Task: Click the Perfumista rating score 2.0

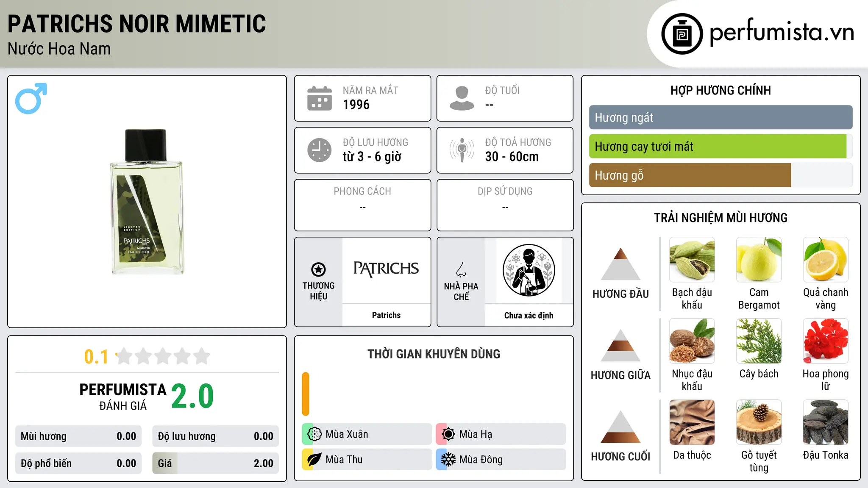Action: pos(192,396)
